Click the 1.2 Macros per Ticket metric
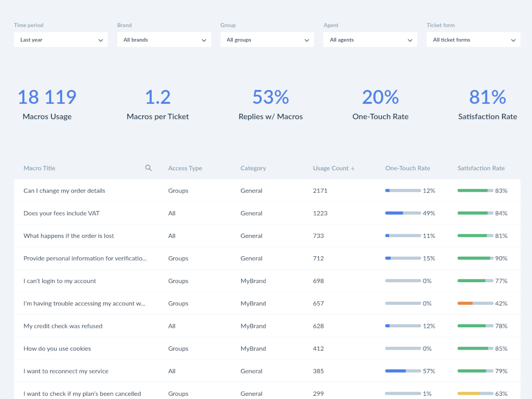The width and height of the screenshot is (532, 399). tap(158, 104)
